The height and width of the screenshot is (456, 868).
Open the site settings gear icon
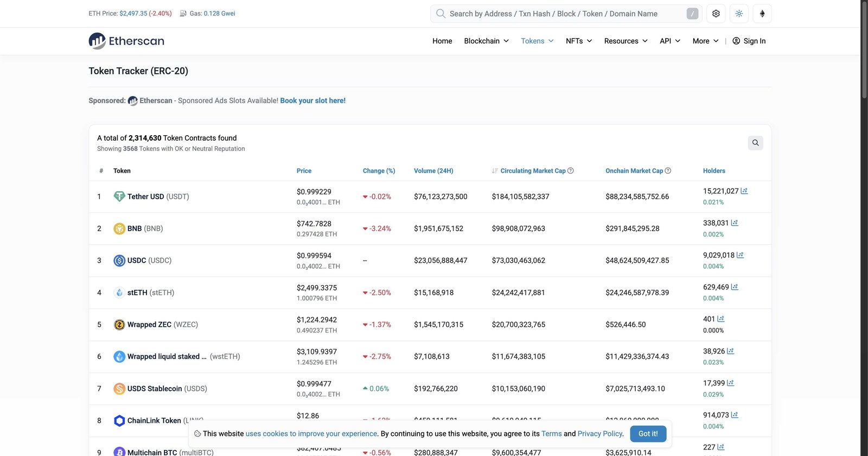716,14
